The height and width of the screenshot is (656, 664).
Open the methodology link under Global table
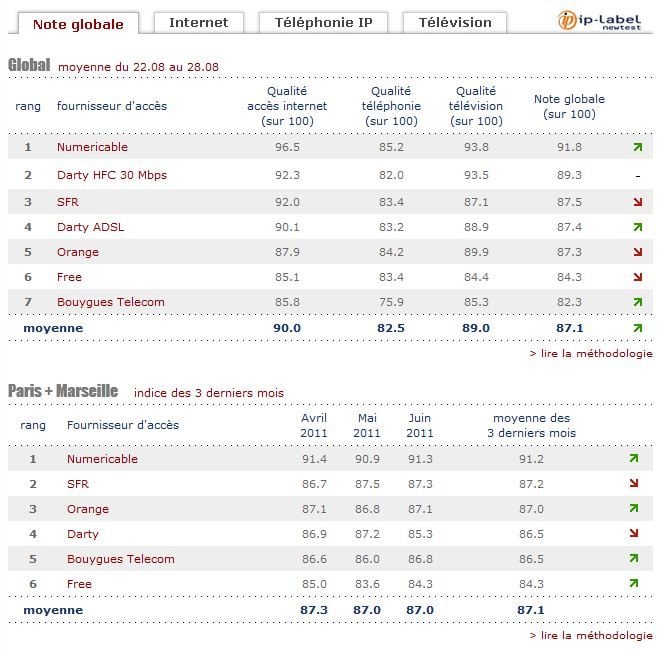(590, 353)
